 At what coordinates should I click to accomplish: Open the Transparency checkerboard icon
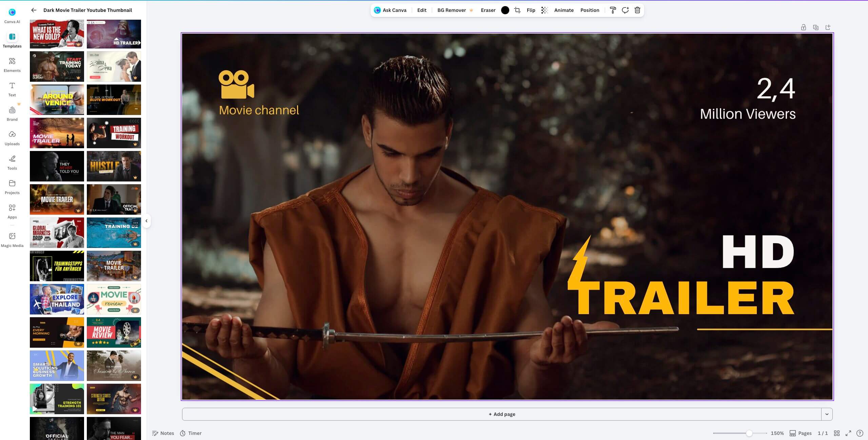click(544, 10)
